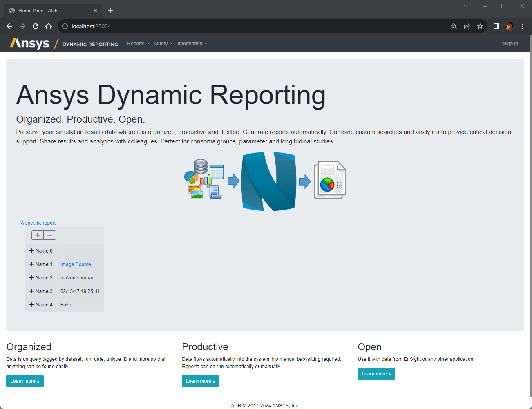Click the browser home icon

click(49, 26)
